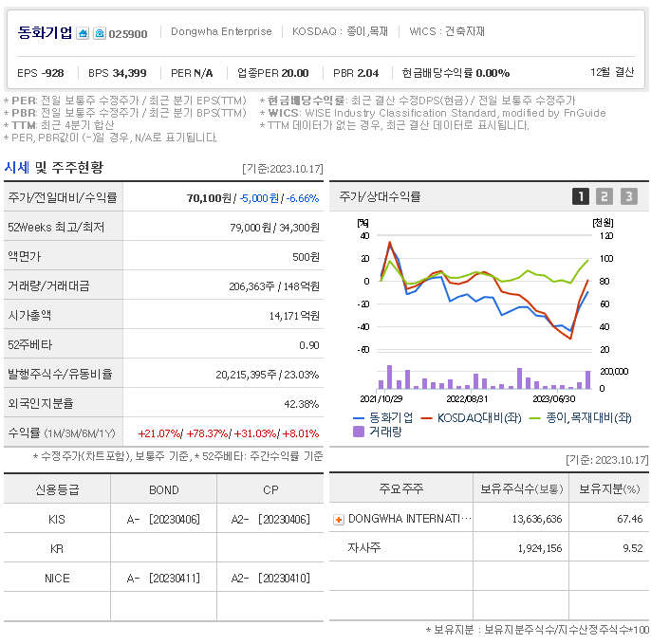The width and height of the screenshot is (651, 644).
Task: Click the 52주베타 0.90 value
Action: pos(309,345)
